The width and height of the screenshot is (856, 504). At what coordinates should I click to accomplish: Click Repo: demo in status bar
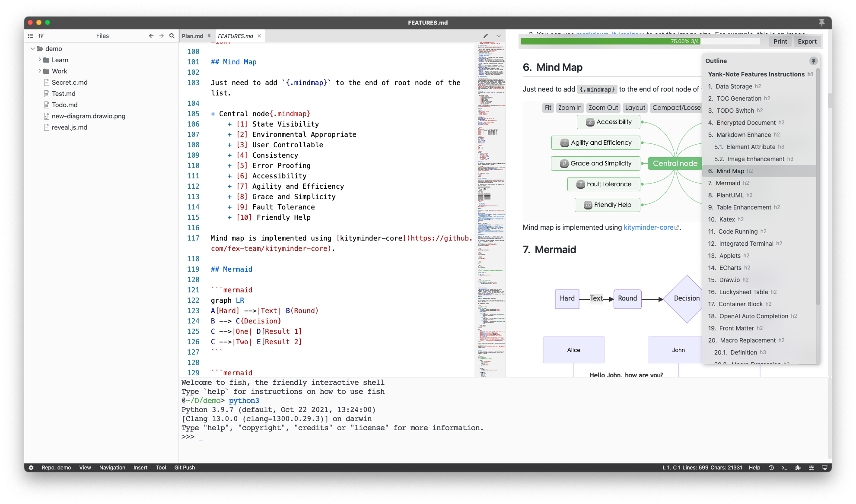coord(56,467)
